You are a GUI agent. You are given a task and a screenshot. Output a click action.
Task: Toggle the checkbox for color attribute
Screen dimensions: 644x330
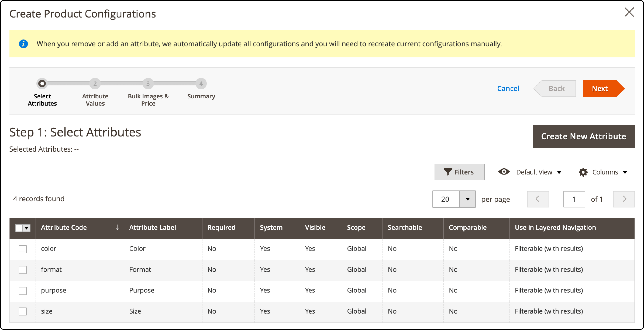(23, 249)
